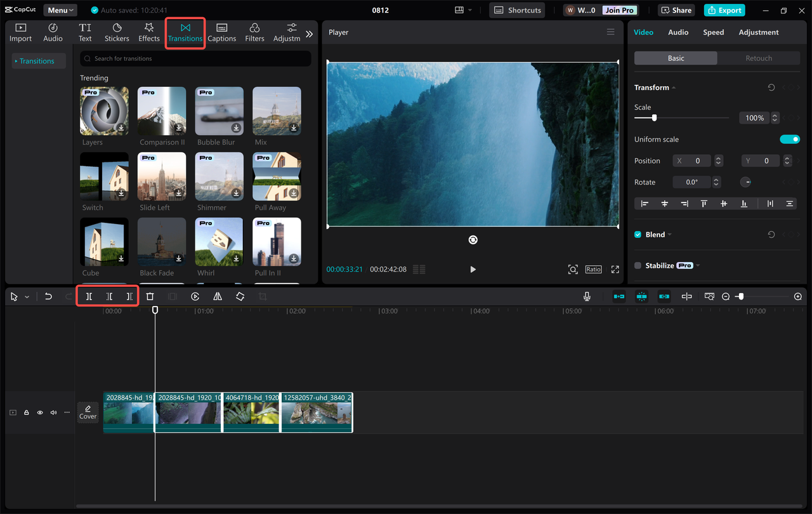The height and width of the screenshot is (514, 812).
Task: Select the center-align icon in Transform panel
Action: point(664,203)
